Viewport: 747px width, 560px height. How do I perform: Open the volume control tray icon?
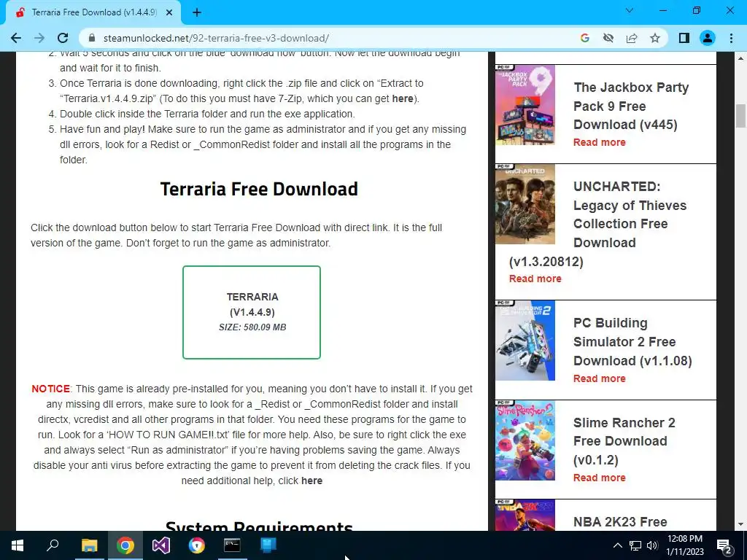click(x=652, y=545)
